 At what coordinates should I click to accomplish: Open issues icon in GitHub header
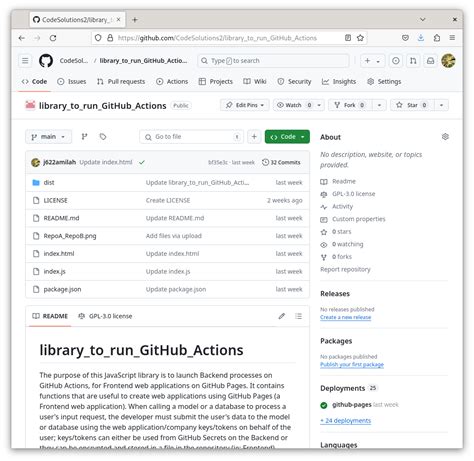tap(396, 61)
